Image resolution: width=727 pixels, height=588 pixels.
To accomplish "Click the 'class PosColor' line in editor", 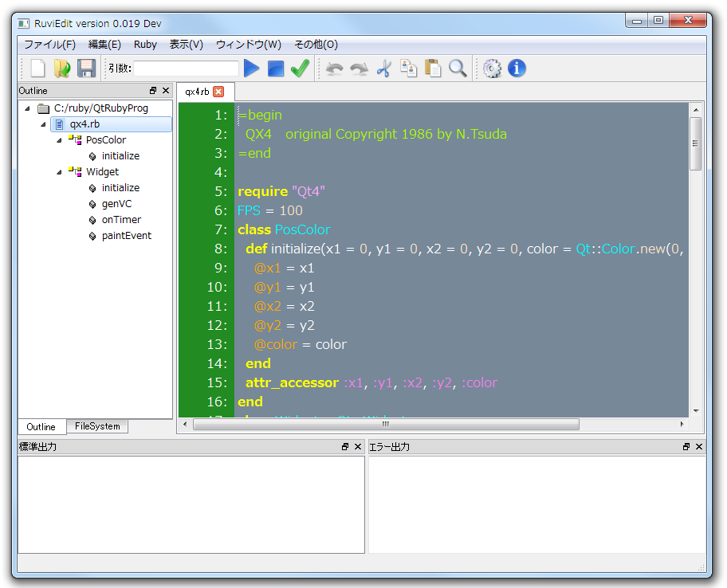I will [x=284, y=229].
